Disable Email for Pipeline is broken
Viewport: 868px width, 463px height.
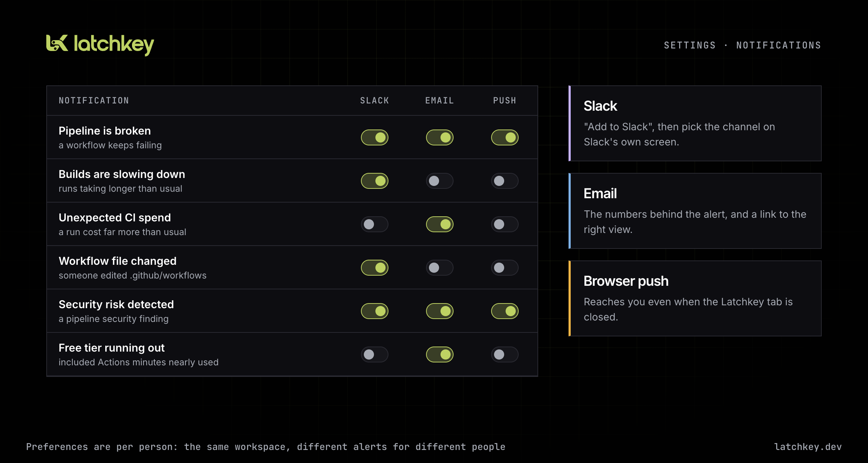click(440, 137)
